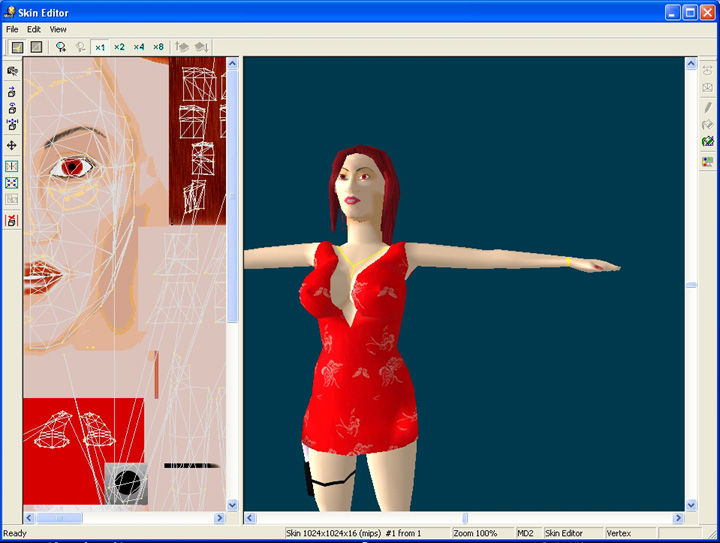
Task: Select the pencil paint tool
Action: click(x=708, y=108)
